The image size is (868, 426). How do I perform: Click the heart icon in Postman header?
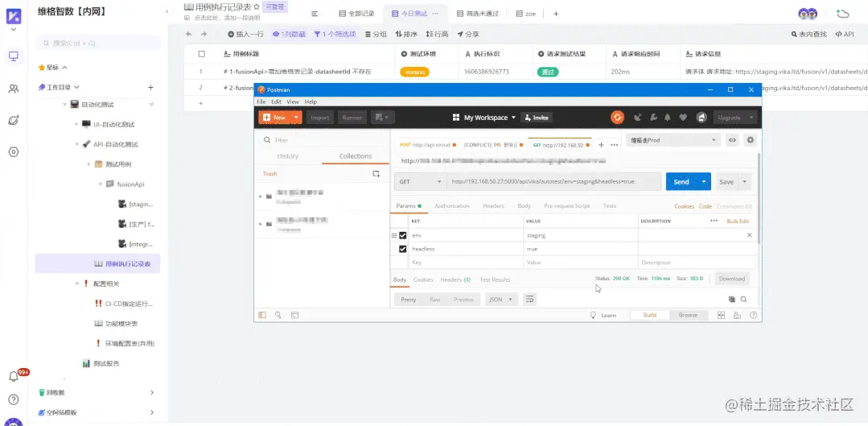[x=683, y=118]
